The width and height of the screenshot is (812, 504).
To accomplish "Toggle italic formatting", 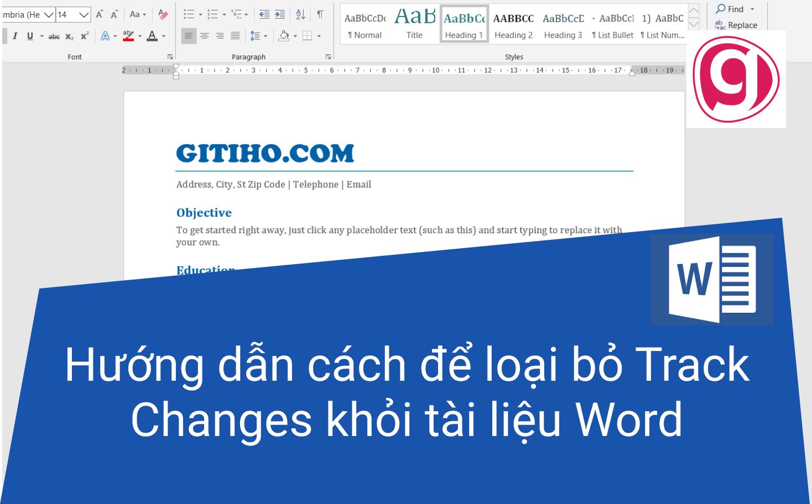I will 15,36.
